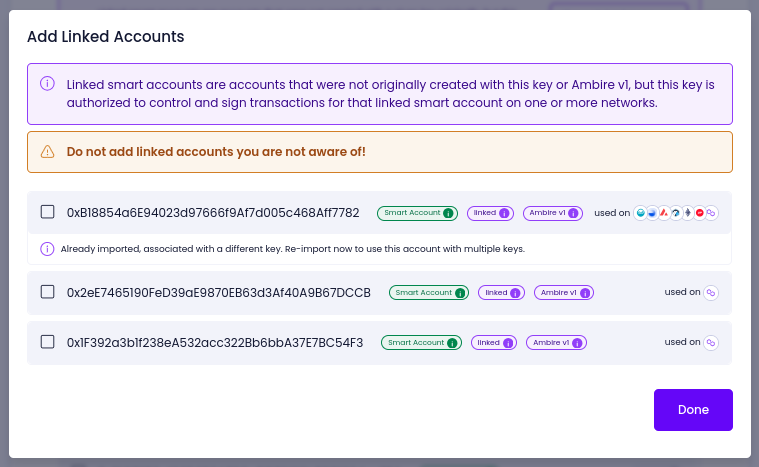Image resolution: width=759 pixels, height=467 pixels.
Task: Tick the checkbox for account 0xB18854a6...f7782
Action: point(47,212)
